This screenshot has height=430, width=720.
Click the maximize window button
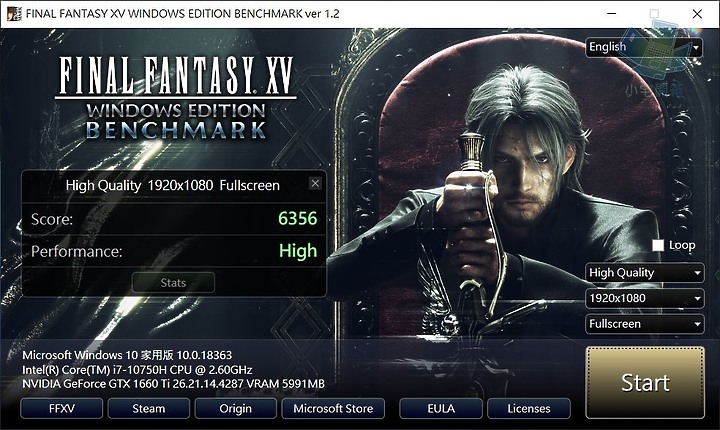[x=654, y=14]
